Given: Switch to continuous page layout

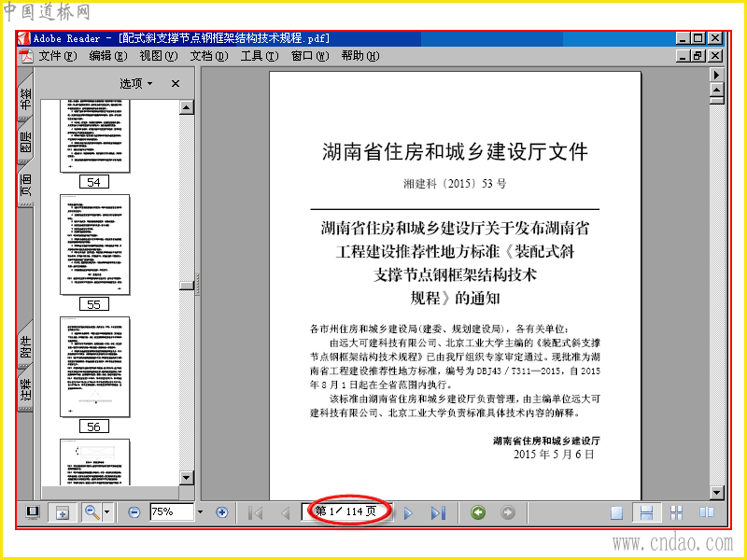Looking at the screenshot, I should click(646, 512).
